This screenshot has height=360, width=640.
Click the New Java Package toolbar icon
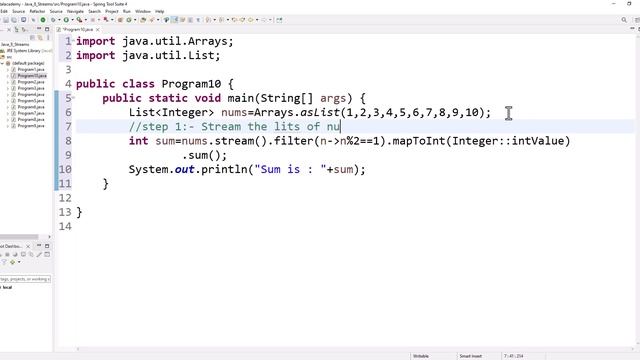coord(120,20)
